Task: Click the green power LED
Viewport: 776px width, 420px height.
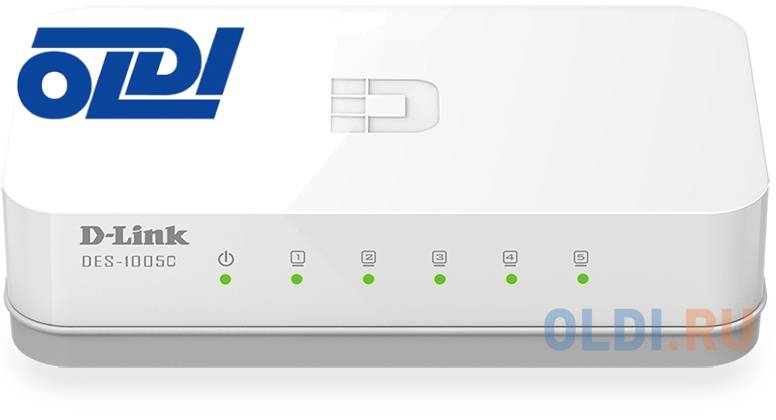Action: pos(226,280)
